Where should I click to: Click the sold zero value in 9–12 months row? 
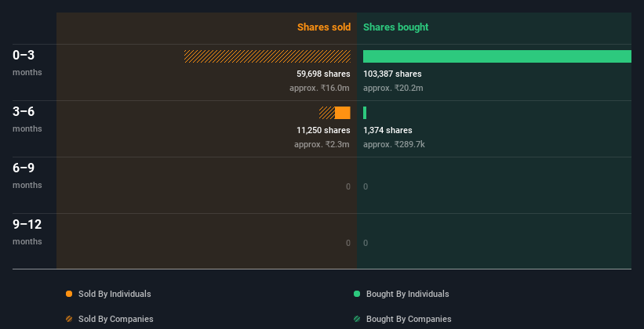[348, 243]
